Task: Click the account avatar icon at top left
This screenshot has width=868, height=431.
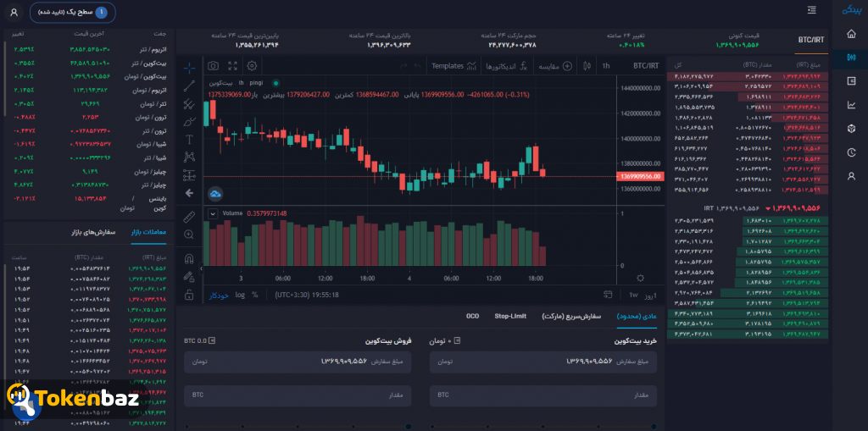Action: [14, 12]
